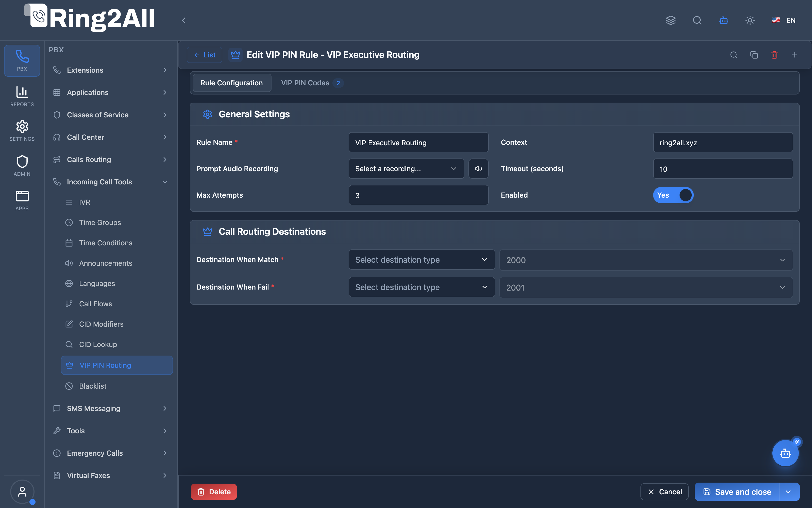
Task: Open the 2000 destination value dropdown
Action: 646,260
